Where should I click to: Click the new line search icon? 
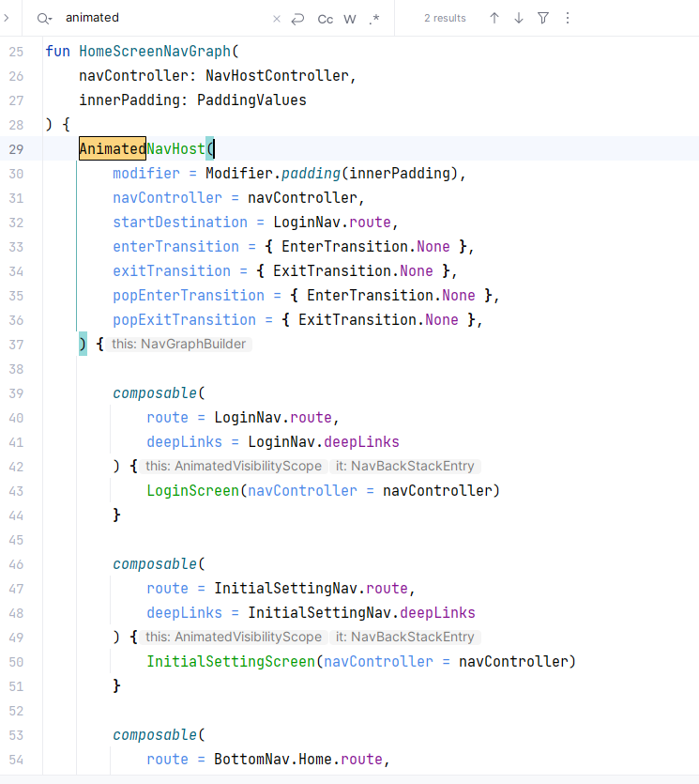[297, 19]
